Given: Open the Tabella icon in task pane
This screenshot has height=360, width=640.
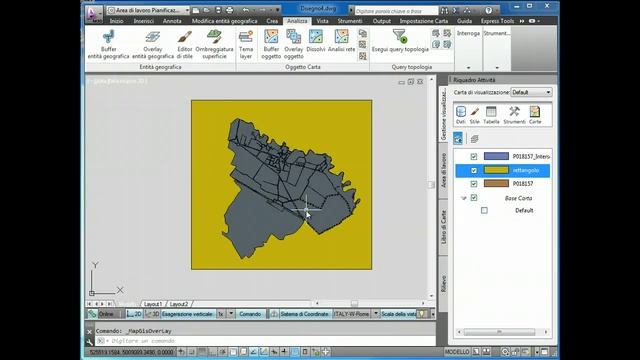Looking at the screenshot, I should pos(491,115).
